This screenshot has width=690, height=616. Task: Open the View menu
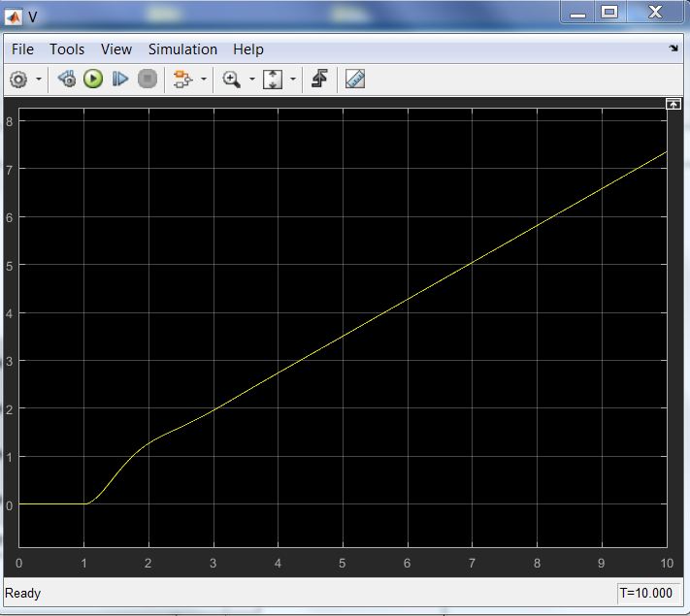pyautogui.click(x=116, y=49)
